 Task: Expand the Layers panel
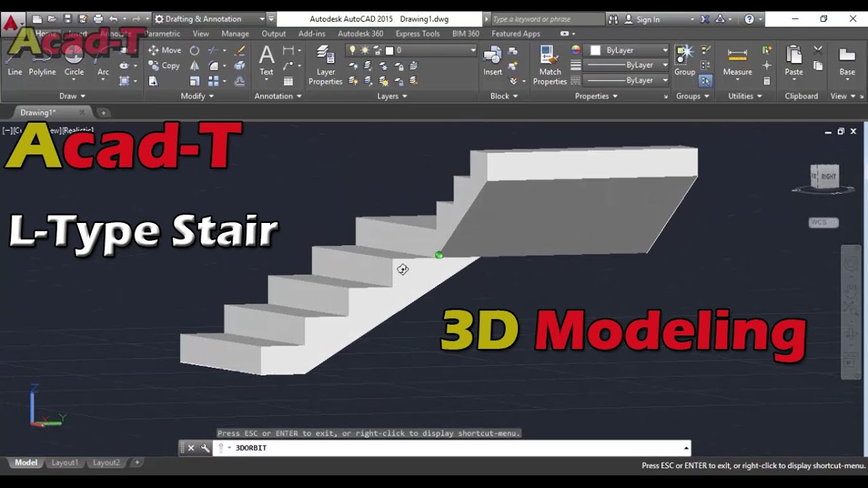(x=392, y=96)
